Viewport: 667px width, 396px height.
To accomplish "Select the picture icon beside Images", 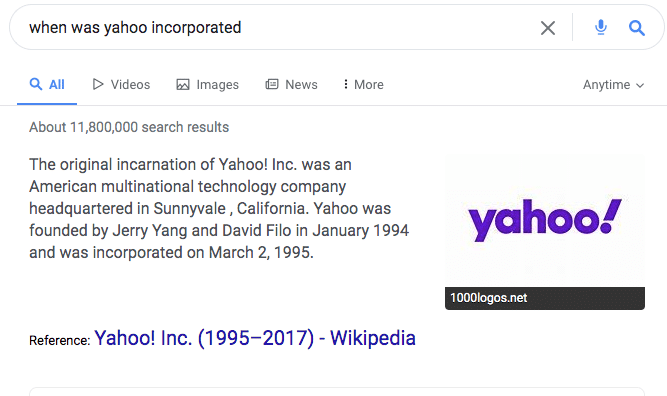I will pyautogui.click(x=183, y=85).
